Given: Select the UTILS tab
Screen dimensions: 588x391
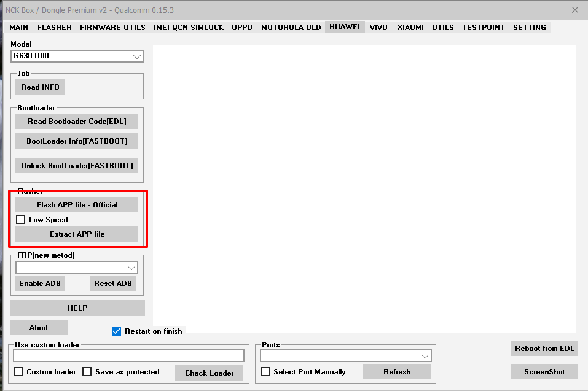Looking at the screenshot, I should click(x=443, y=28).
